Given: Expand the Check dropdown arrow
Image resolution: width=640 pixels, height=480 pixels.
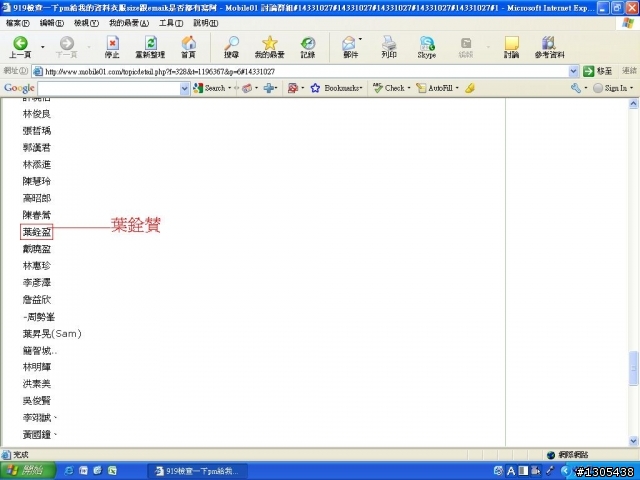Looking at the screenshot, I should click(x=409, y=88).
